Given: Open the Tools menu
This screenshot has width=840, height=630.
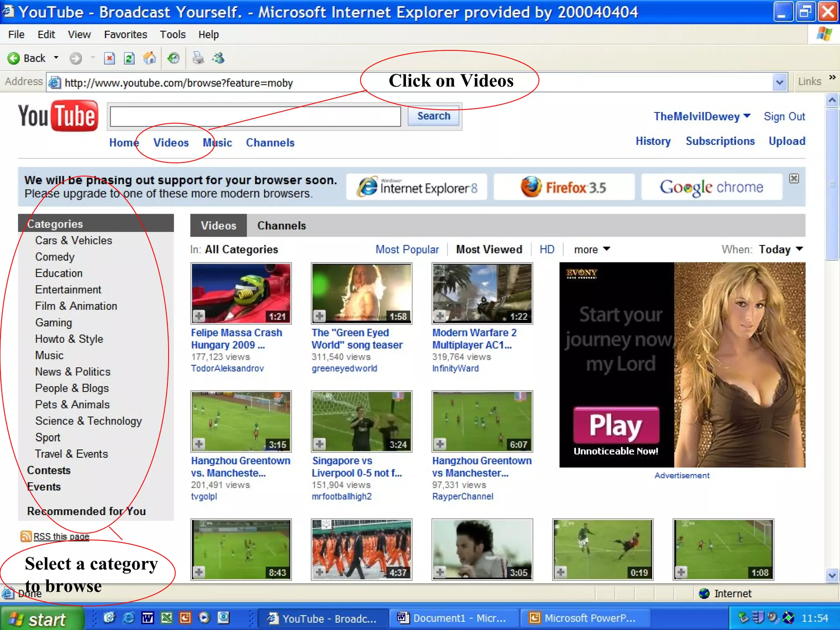Looking at the screenshot, I should point(173,34).
